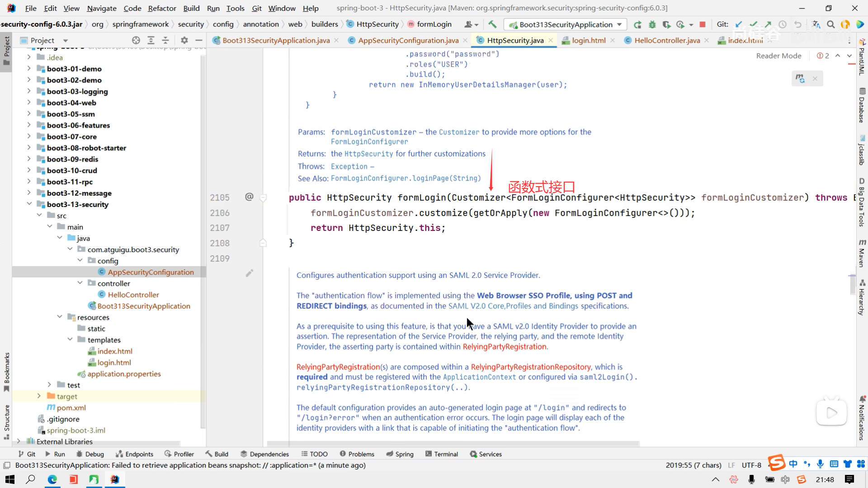Toggle the Maven tool window sidebar

(x=862, y=253)
